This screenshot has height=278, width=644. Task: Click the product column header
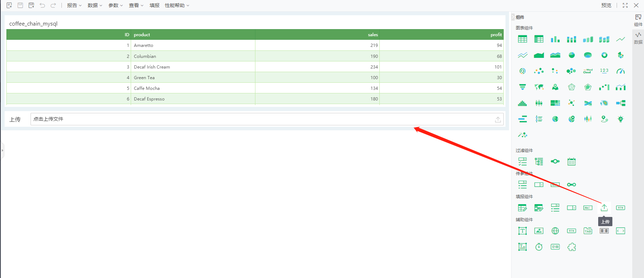pyautogui.click(x=142, y=35)
